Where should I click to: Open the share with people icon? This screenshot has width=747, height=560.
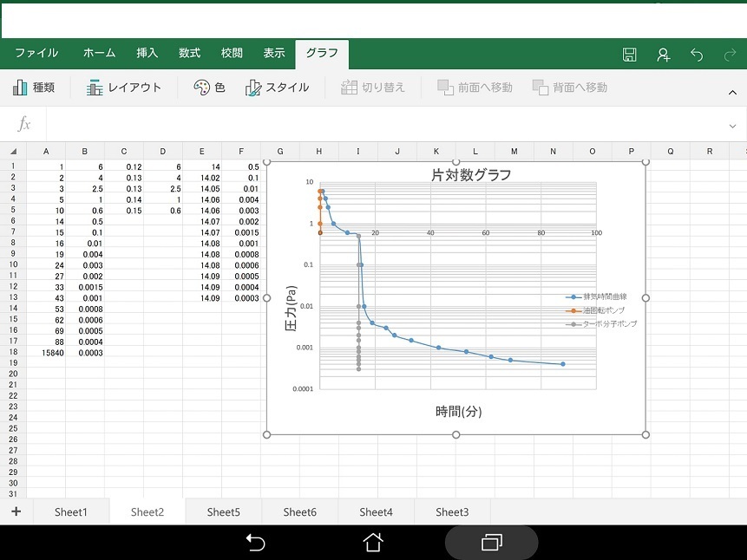click(663, 55)
